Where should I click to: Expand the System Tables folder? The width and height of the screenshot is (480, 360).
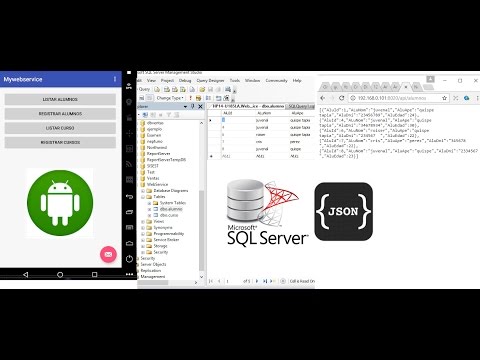coord(149,203)
